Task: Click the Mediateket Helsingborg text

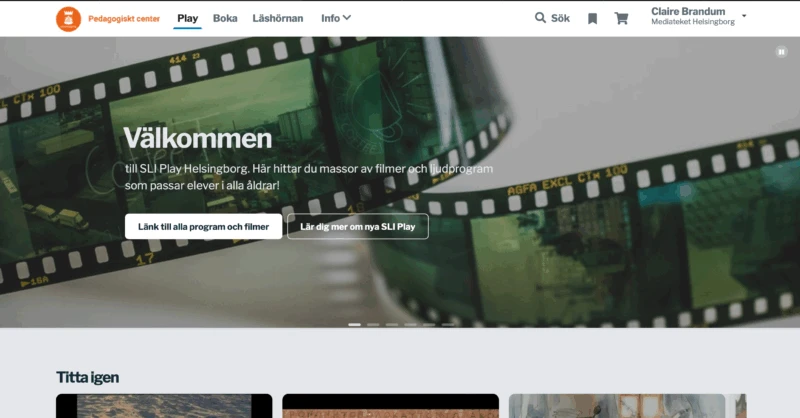Action: [693, 22]
